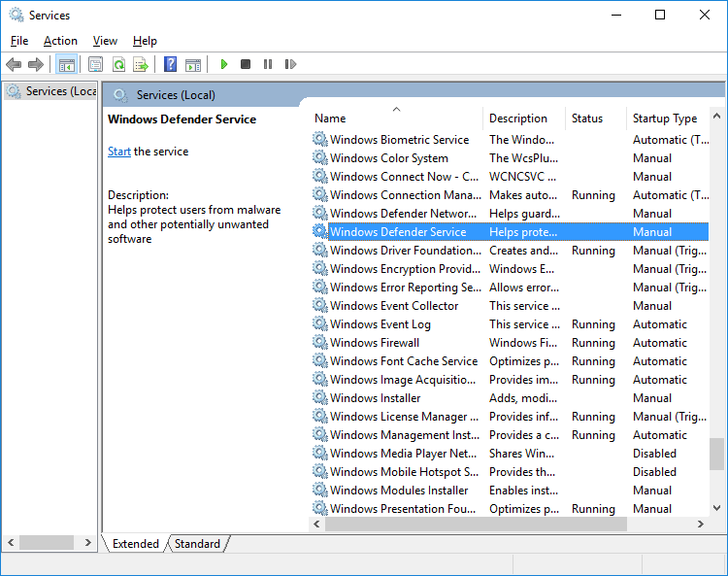This screenshot has height=576, width=728.
Task: Sort by the Startup Type column header
Action: (668, 118)
